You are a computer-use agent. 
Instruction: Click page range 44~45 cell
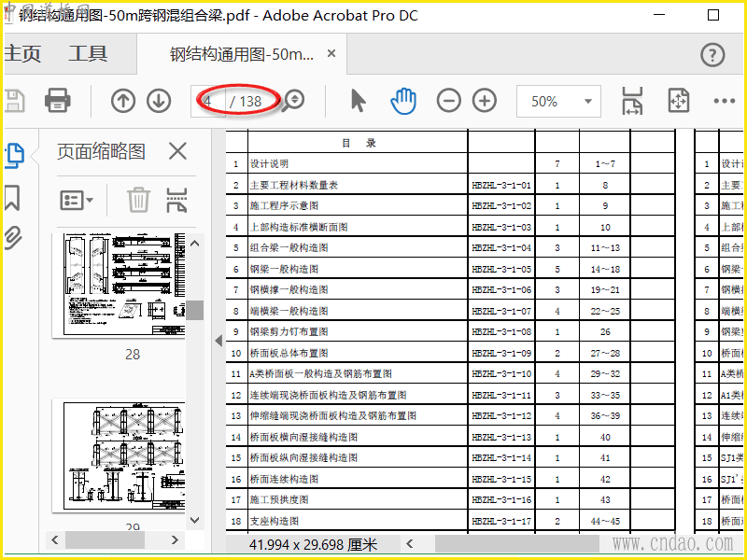(605, 521)
